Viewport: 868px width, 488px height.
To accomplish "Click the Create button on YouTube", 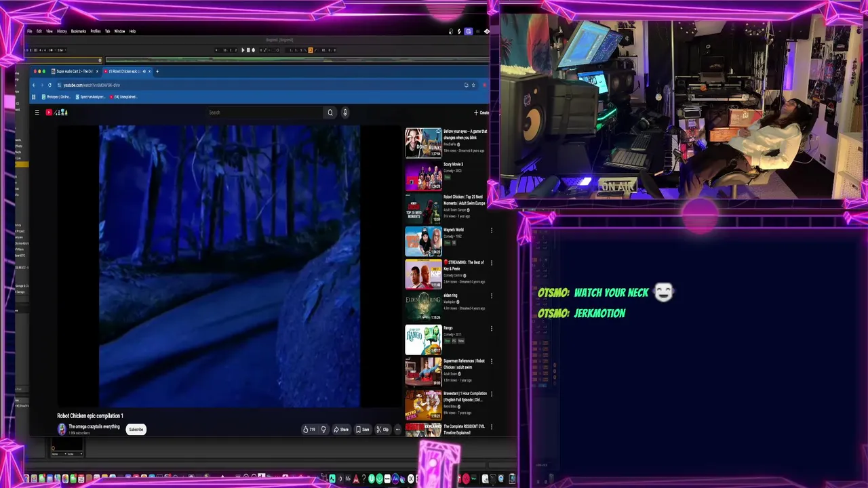I will click(x=481, y=113).
